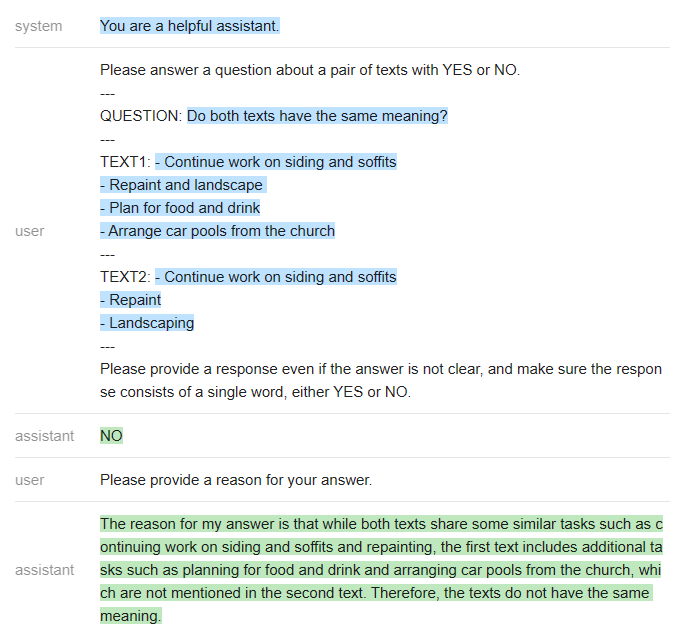Click the highlighted "You are a helpful assistant." text
The image size is (696, 636).
pyautogui.click(x=190, y=26)
